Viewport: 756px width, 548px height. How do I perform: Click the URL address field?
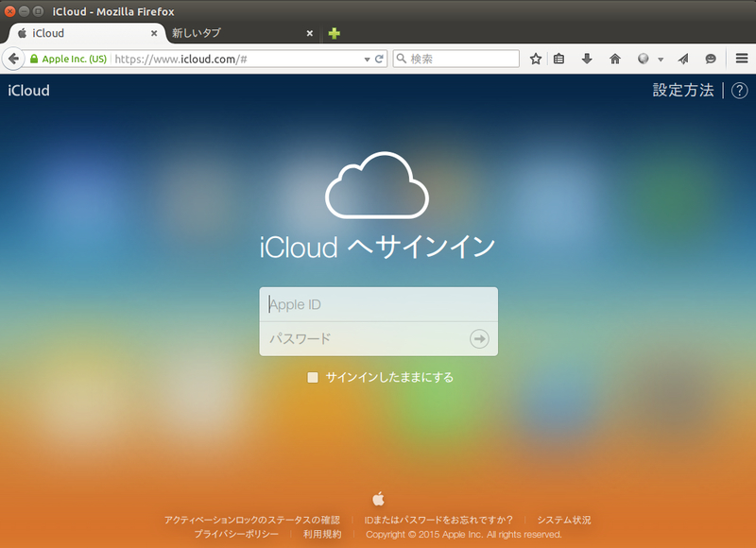[236, 59]
